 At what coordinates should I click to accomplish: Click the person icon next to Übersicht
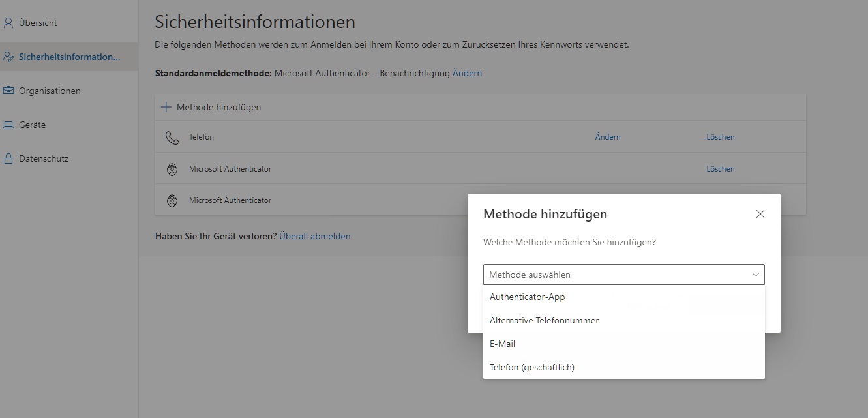(8, 23)
